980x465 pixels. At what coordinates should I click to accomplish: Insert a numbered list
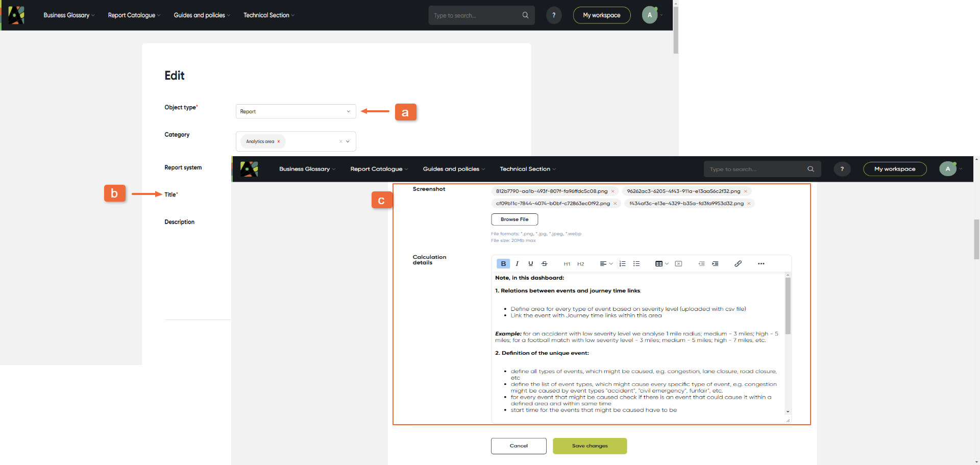pyautogui.click(x=623, y=264)
